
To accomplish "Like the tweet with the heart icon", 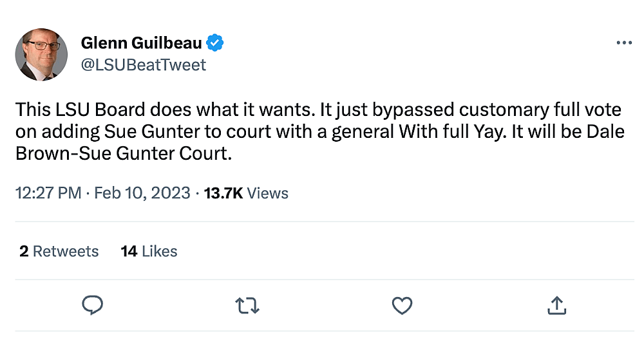I will (402, 305).
